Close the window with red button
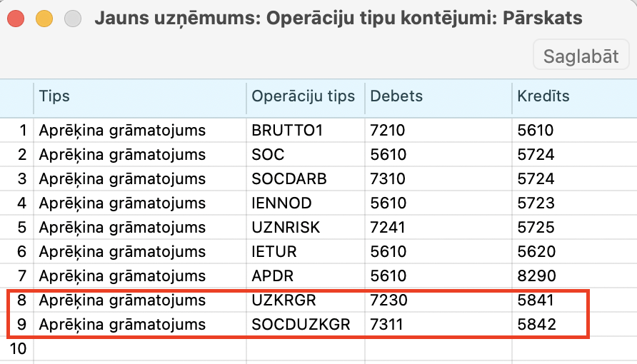This screenshot has width=637, height=364. pos(16,19)
